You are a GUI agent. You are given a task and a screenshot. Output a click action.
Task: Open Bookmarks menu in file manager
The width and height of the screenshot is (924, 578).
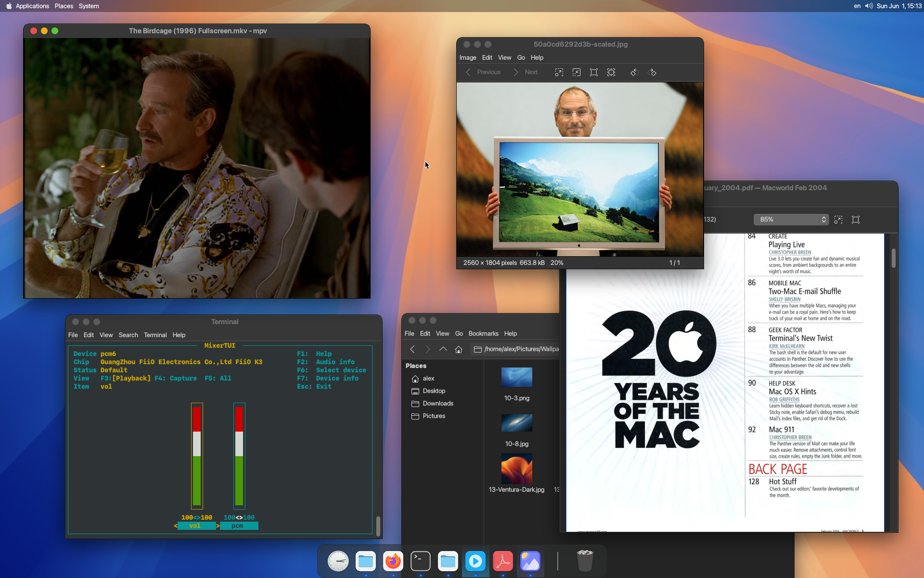[x=483, y=333]
